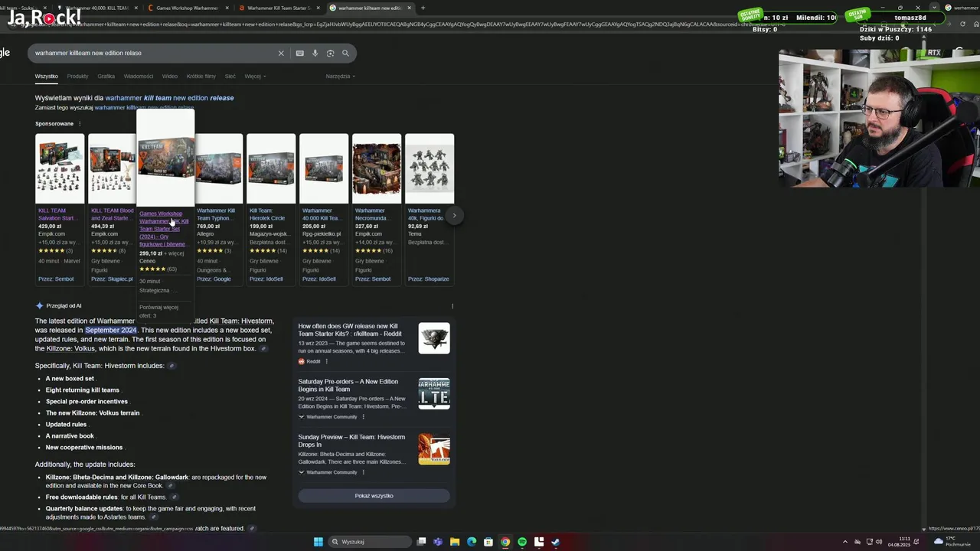Click Warhammer Necromunda product thumbnail
This screenshot has height=551, width=980.
click(x=377, y=168)
